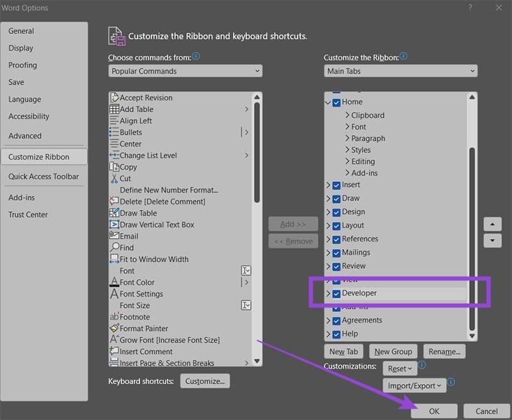Open info tip beside Choose commands from
Screen dimensions: 512x420
click(x=196, y=56)
